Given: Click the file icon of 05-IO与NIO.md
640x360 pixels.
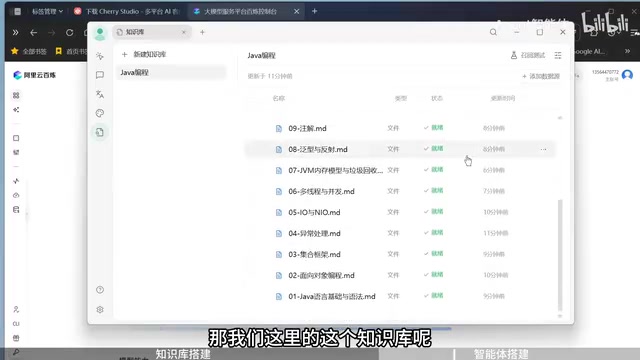Looking at the screenshot, I should pyautogui.click(x=279, y=213).
